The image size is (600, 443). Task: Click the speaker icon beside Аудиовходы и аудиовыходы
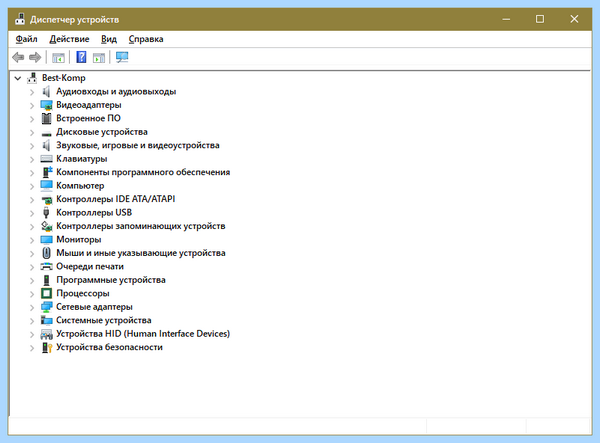[x=46, y=91]
